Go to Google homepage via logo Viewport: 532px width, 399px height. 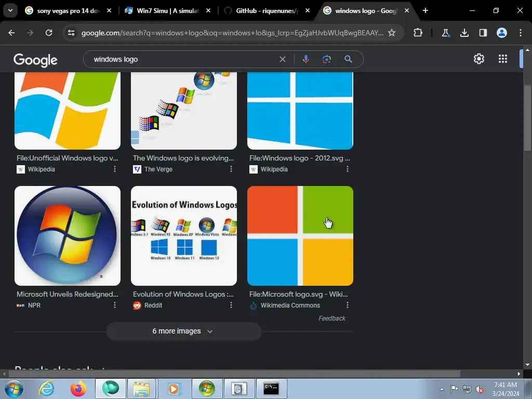tap(35, 60)
